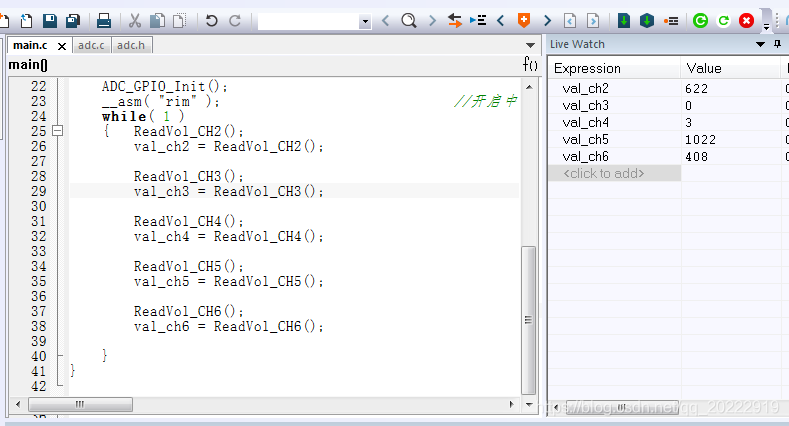Image resolution: width=789 pixels, height=426 pixels.
Task: Click the Compile icon
Action: [x=624, y=21]
